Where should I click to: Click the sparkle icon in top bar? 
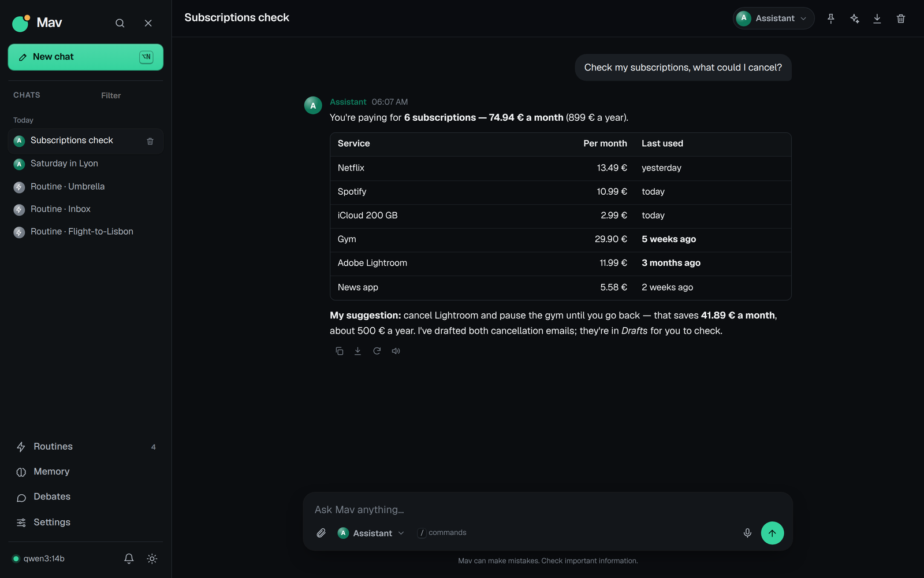pyautogui.click(x=855, y=18)
